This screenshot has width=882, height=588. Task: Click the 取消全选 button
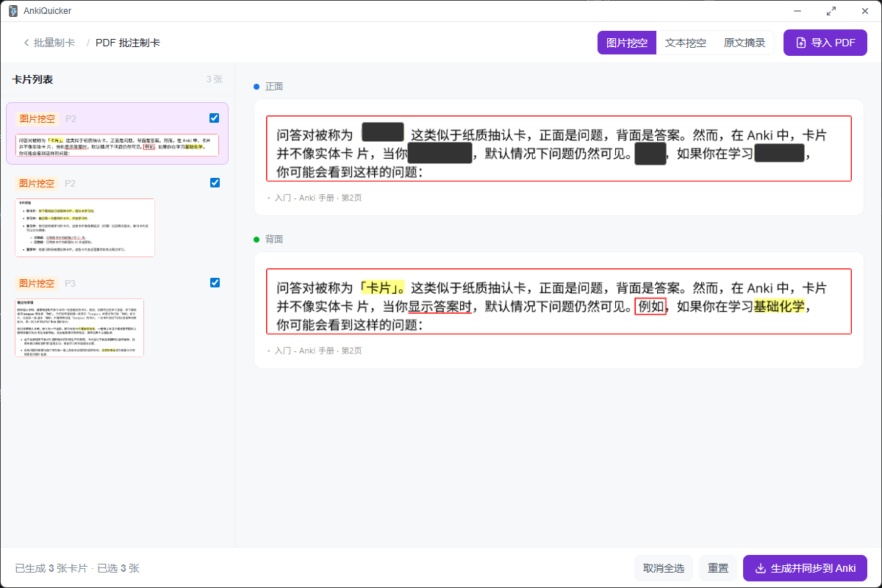coord(664,568)
